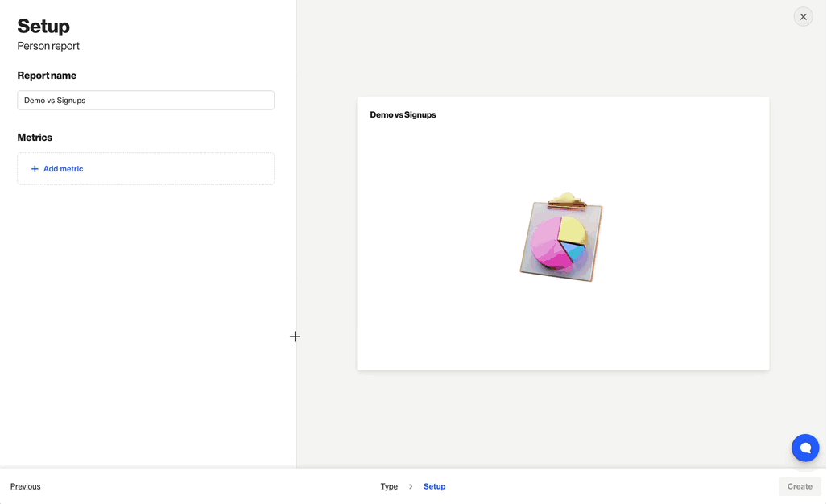
Task: Click the plus icon beside Add metric
Action: pyautogui.click(x=35, y=169)
